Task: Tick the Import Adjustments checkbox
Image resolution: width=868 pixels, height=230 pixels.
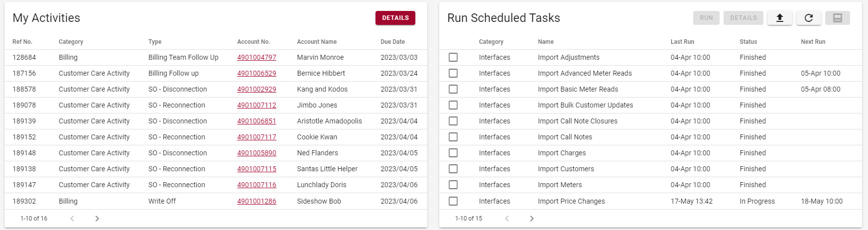Action: click(453, 57)
